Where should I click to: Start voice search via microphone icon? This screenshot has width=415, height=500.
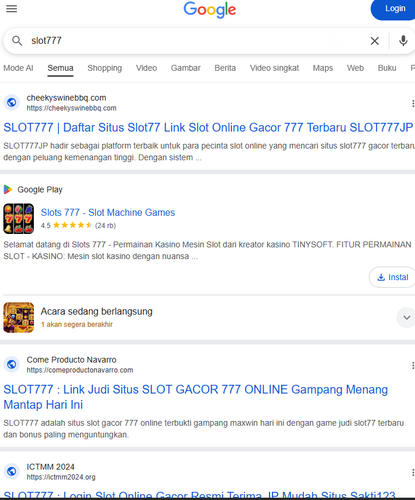[403, 41]
